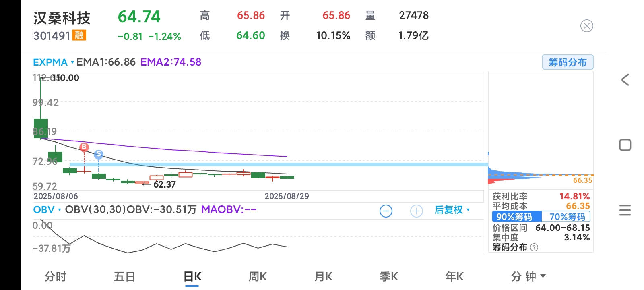Tap the Android recent apps menu icon

pos(625,210)
